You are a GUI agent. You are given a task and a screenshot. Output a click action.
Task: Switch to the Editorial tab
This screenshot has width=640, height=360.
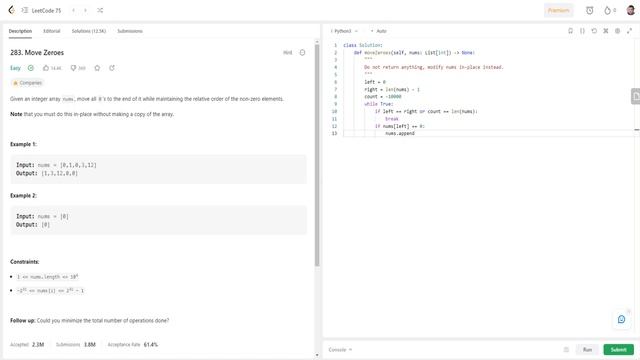pos(51,31)
